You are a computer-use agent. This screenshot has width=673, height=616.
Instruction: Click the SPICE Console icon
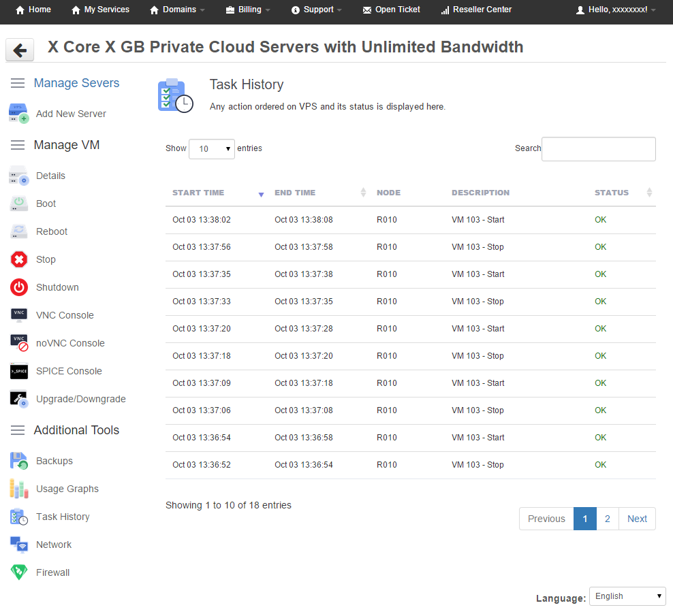19,371
